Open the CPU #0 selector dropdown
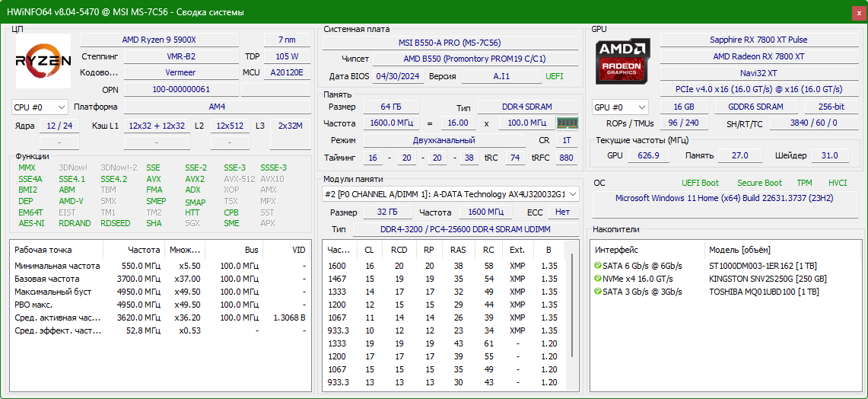This screenshot has height=399, width=868. click(x=40, y=107)
